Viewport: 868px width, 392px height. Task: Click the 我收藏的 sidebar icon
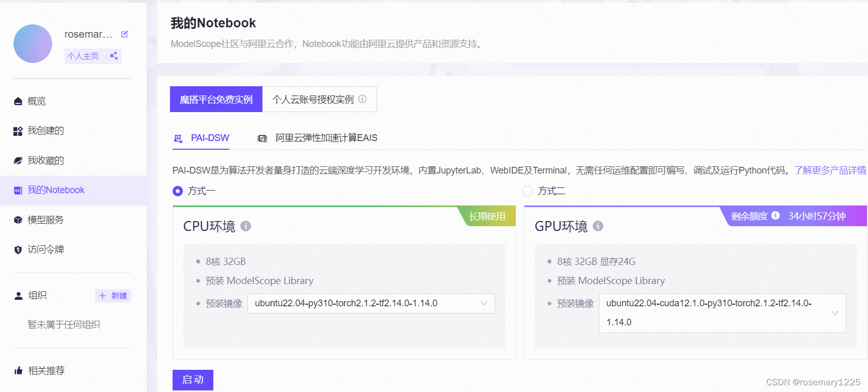point(18,161)
